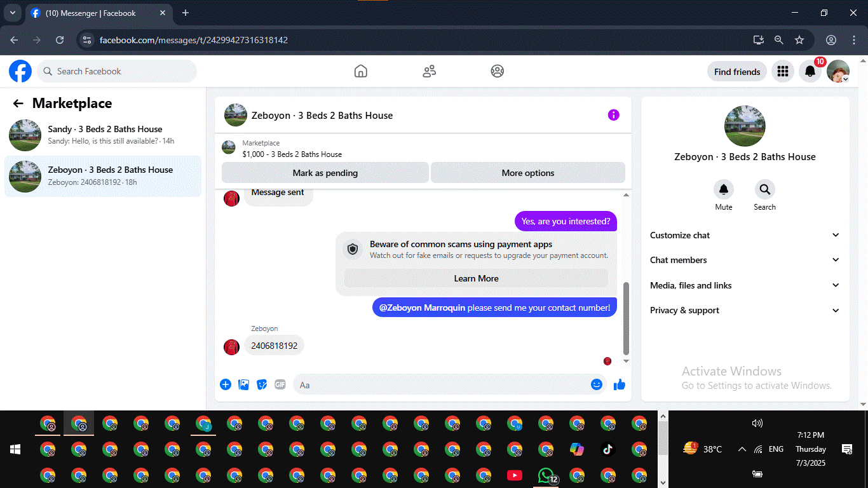
Task: Open the volume speaker tray icon
Action: click(757, 423)
